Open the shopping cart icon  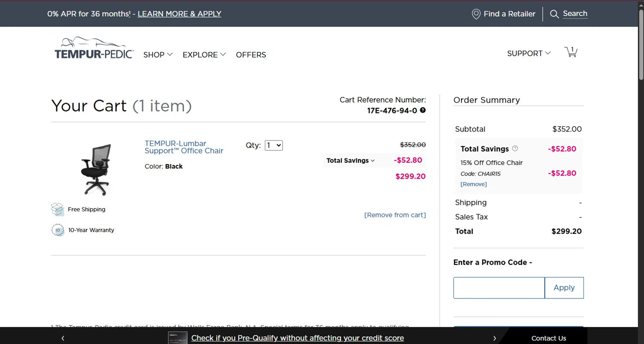[571, 52]
